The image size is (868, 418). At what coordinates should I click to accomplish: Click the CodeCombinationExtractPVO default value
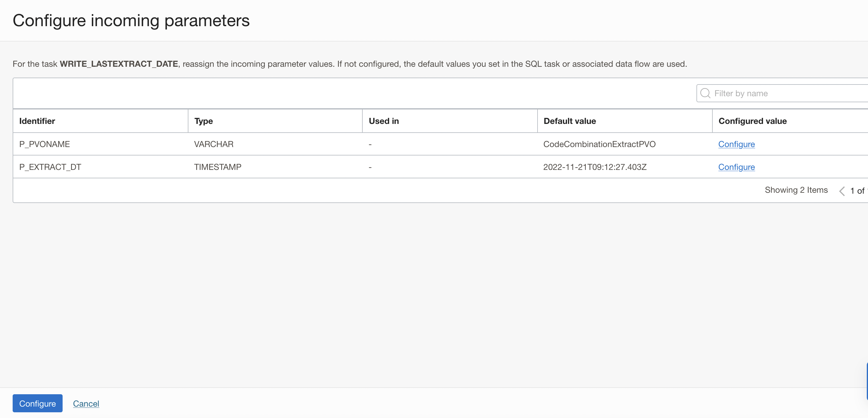[600, 144]
